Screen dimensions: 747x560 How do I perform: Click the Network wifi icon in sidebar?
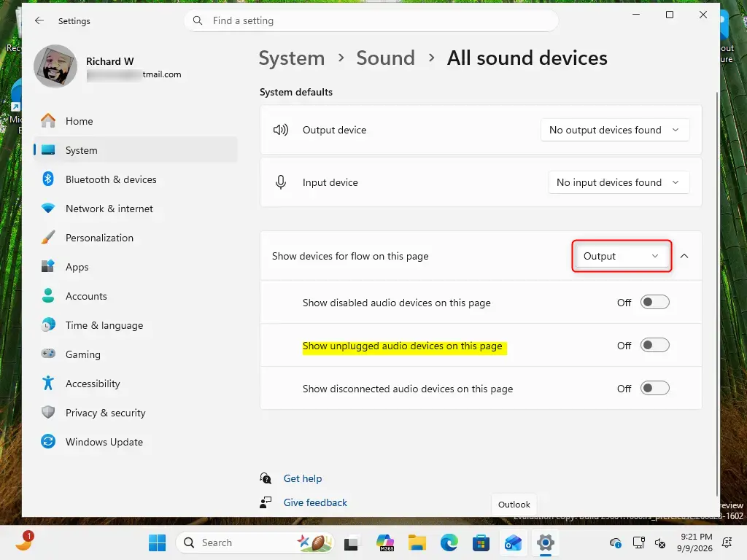click(x=48, y=208)
